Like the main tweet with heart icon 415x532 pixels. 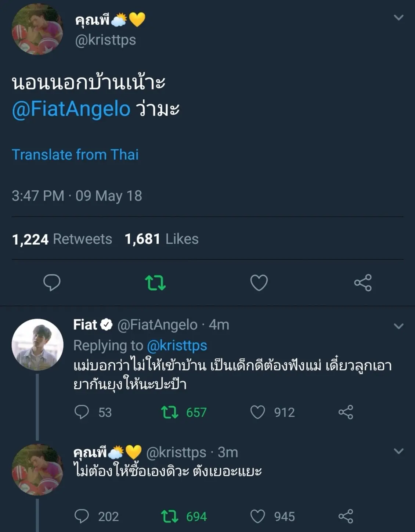(x=259, y=283)
